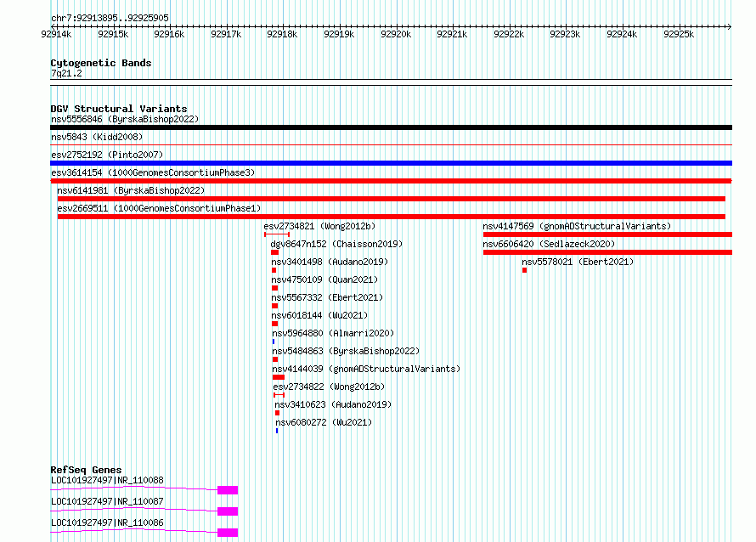
Task: Click the 92915k ruler tick label
Action: pyautogui.click(x=113, y=34)
